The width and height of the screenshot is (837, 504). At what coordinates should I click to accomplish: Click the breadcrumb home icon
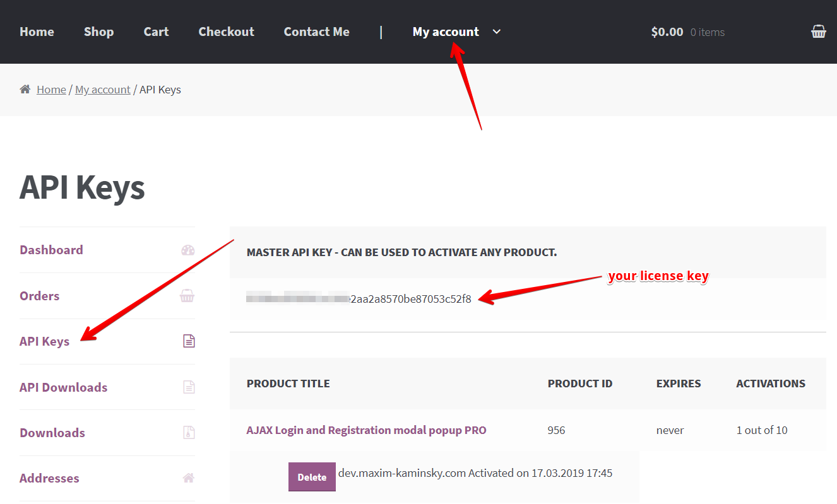[24, 89]
